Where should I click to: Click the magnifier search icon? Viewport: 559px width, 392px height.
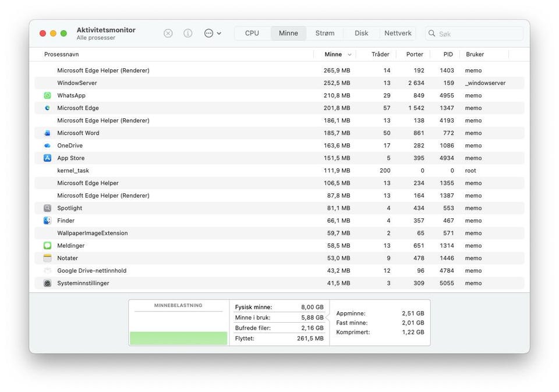(x=431, y=33)
